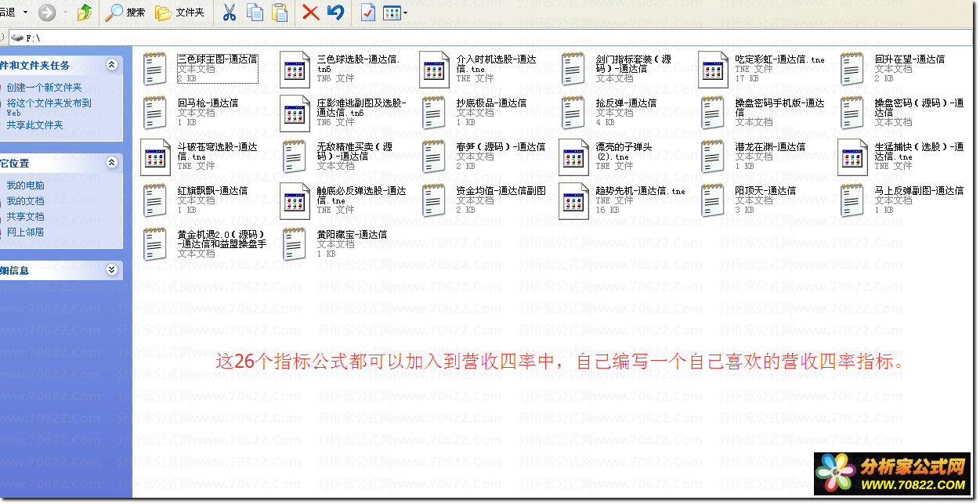980x504 pixels.
Task: Open 我的电脑 from other places
Action: pos(25,185)
